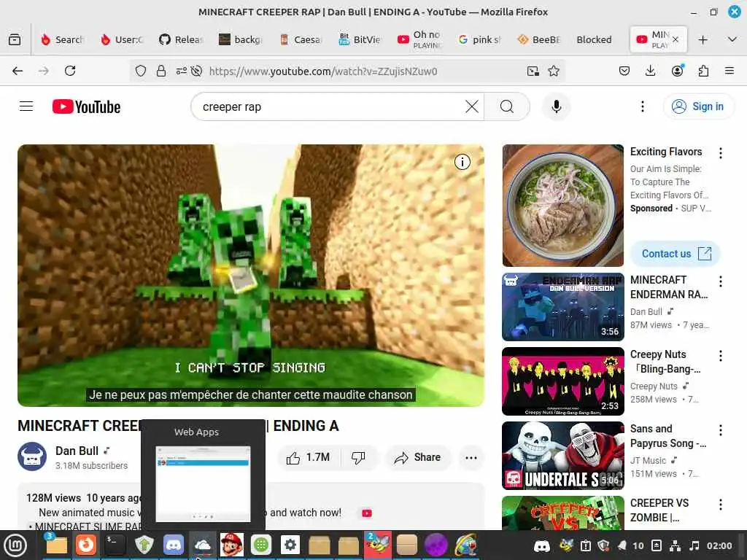Open terminal from the taskbar
The image size is (747, 560).
click(x=115, y=545)
